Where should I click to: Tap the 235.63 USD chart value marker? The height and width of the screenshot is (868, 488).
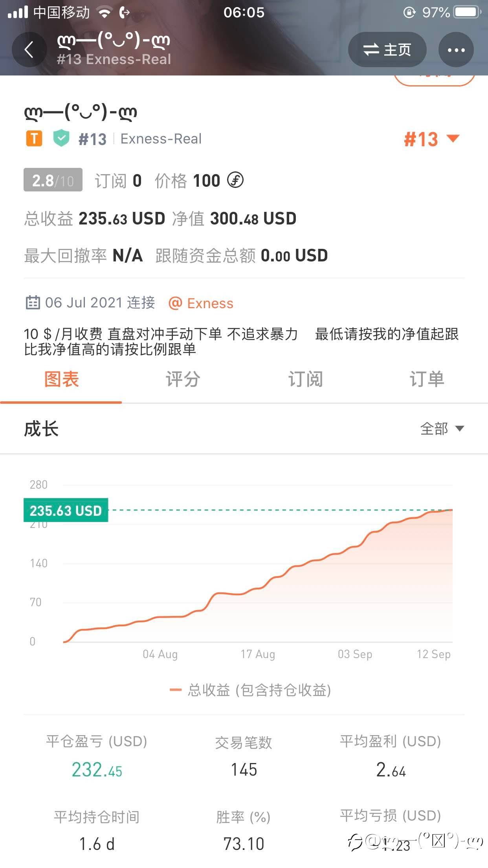pos(66,510)
